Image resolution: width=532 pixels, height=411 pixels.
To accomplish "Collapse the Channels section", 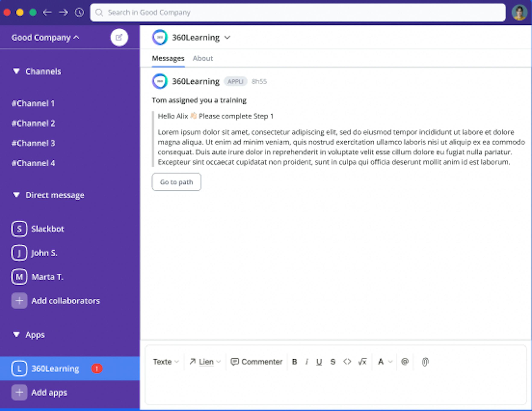I will click(16, 71).
